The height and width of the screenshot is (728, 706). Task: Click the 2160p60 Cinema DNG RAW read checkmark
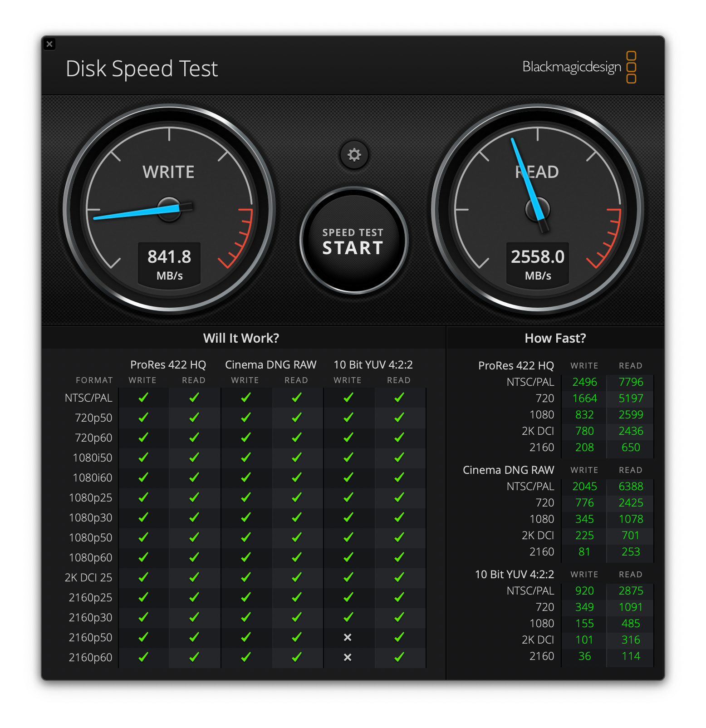tap(297, 657)
